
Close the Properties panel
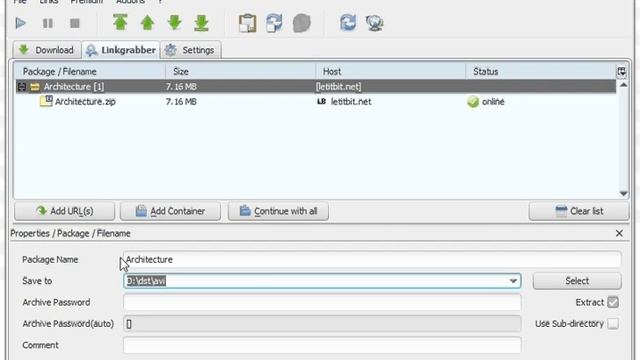[x=619, y=233]
